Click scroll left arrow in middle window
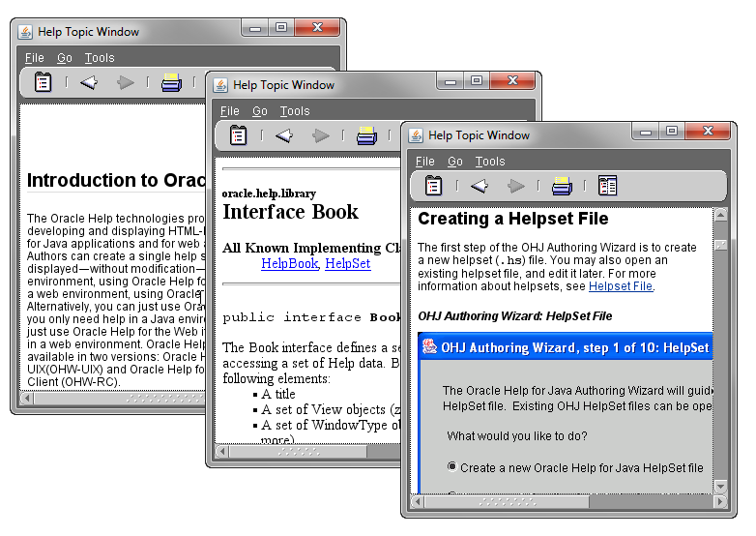The width and height of the screenshot is (756, 536). 222,452
